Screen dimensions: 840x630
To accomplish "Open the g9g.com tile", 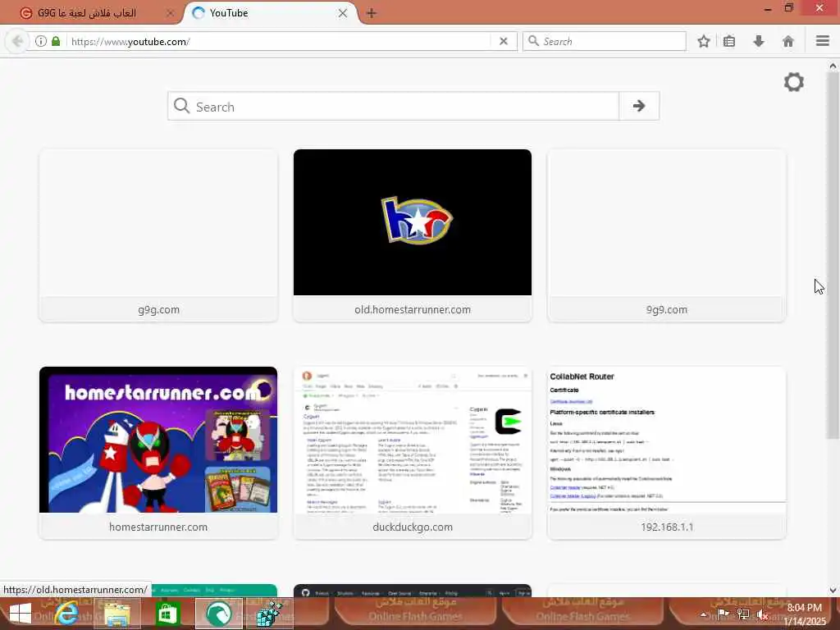I will coord(158,235).
